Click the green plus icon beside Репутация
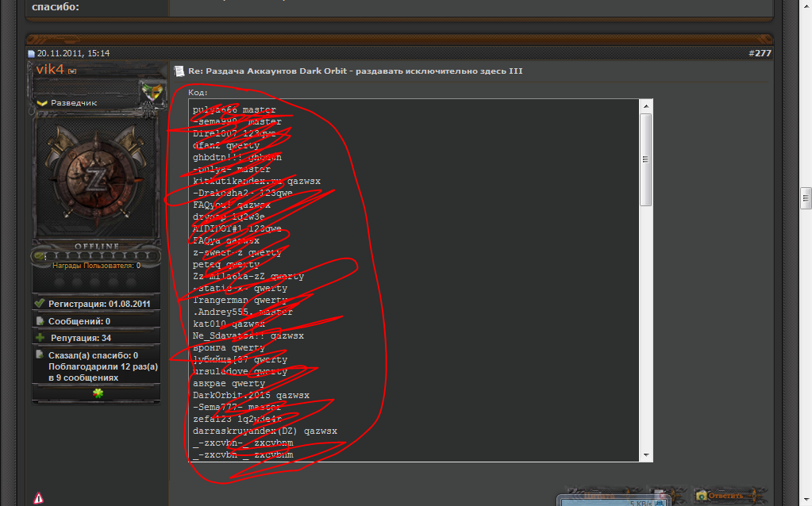Screen dimensions: 812x506 (x=40, y=337)
